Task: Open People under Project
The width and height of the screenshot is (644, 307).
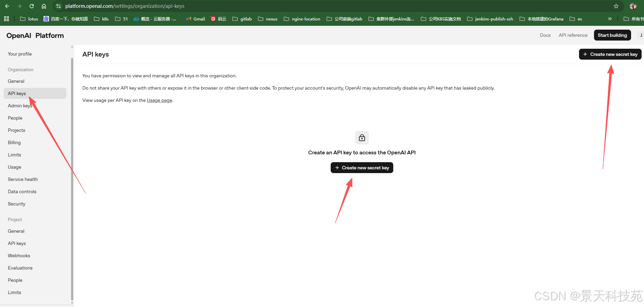Action: coord(15,280)
